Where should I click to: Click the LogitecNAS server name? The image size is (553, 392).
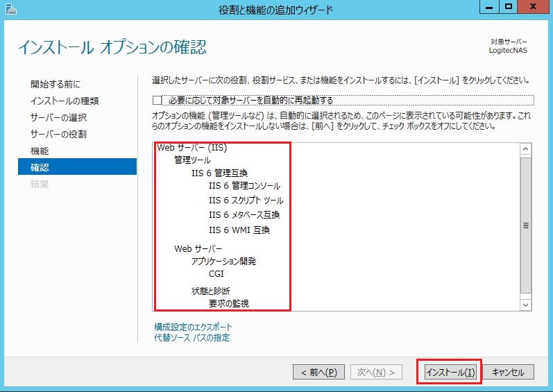click(508, 51)
